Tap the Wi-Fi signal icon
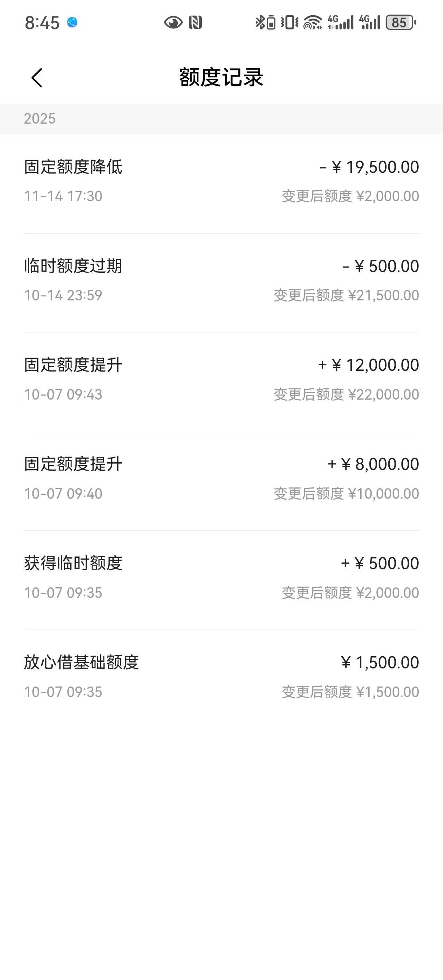Image resolution: width=443 pixels, height=980 pixels. 313,23
